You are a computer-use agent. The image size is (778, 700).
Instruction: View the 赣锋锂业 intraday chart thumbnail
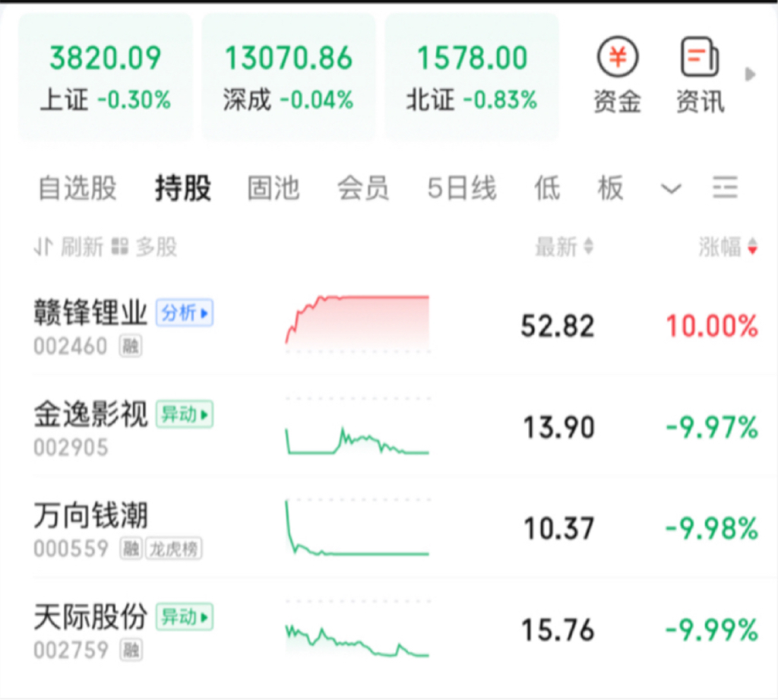(x=357, y=323)
